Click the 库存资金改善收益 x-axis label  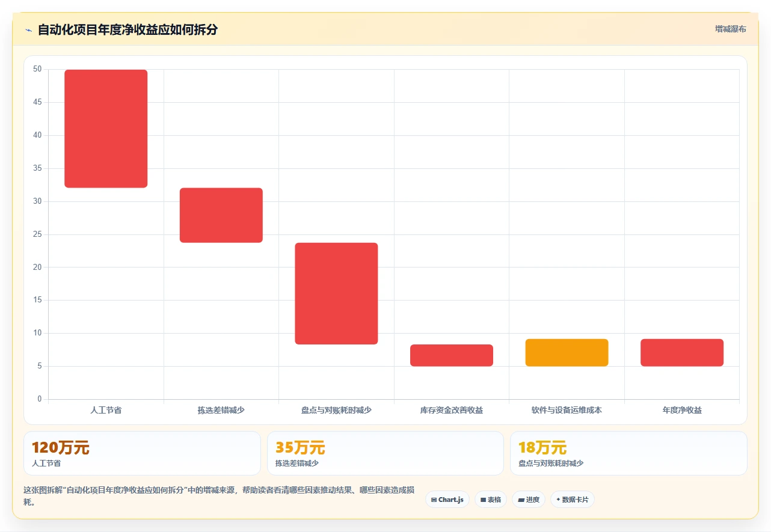pos(452,410)
